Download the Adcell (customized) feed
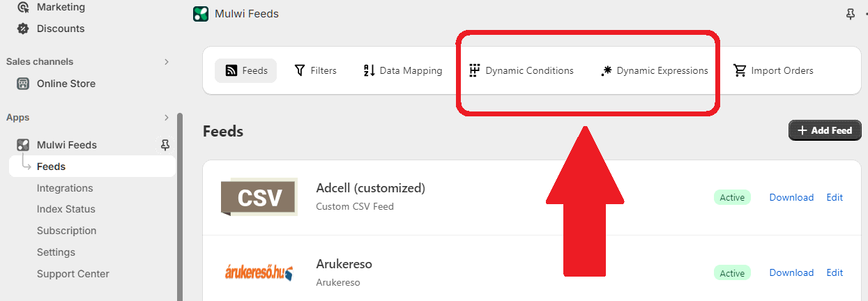Screen dimensions: 868x301 tap(791, 197)
